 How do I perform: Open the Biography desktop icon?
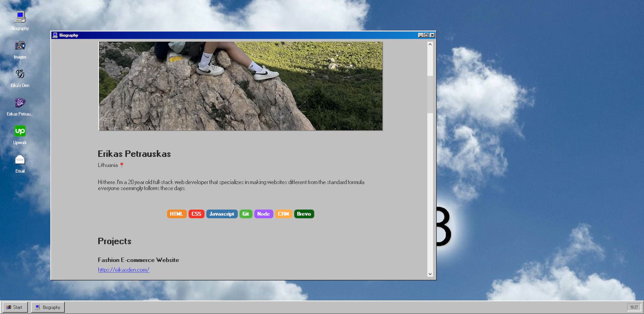click(20, 17)
